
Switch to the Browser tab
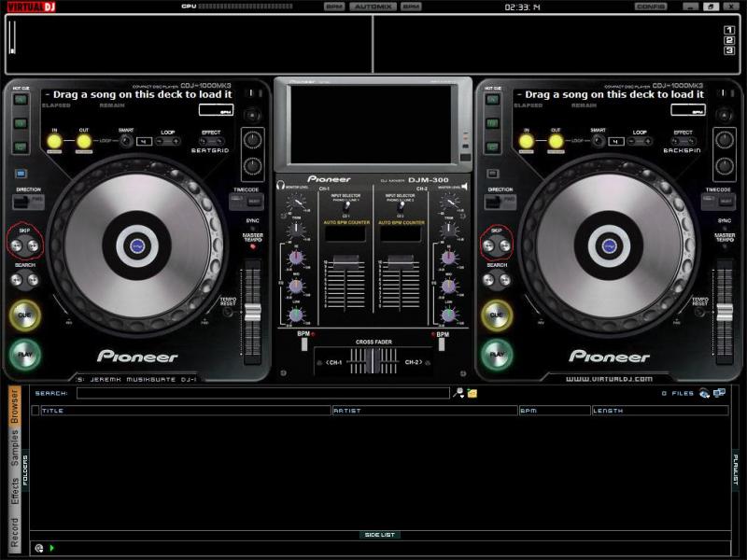click(15, 407)
